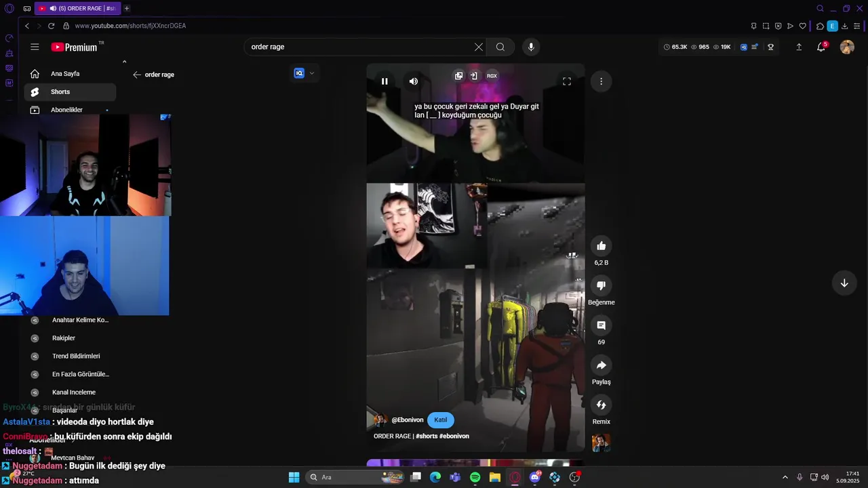Mute the Short using the volume icon
This screenshot has width=868, height=488.
pyautogui.click(x=414, y=81)
